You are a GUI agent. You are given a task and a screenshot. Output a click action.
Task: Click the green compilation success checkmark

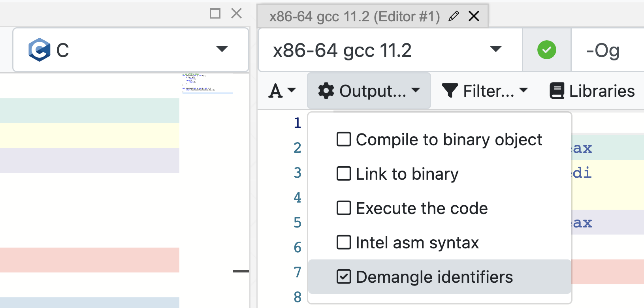pyautogui.click(x=546, y=50)
